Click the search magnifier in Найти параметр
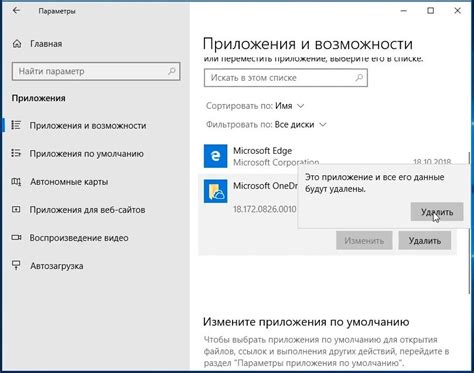The height and width of the screenshot is (373, 474). pos(172,71)
